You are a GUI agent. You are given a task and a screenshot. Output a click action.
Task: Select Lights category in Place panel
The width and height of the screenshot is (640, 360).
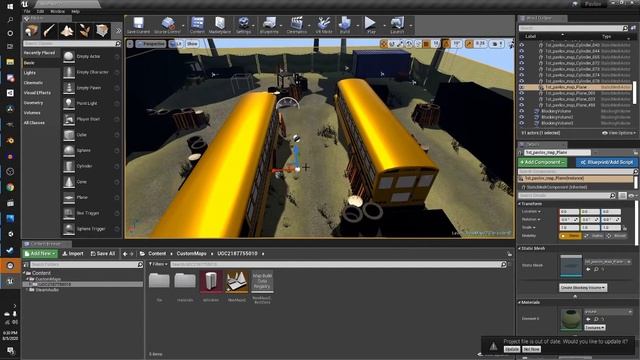coord(30,73)
